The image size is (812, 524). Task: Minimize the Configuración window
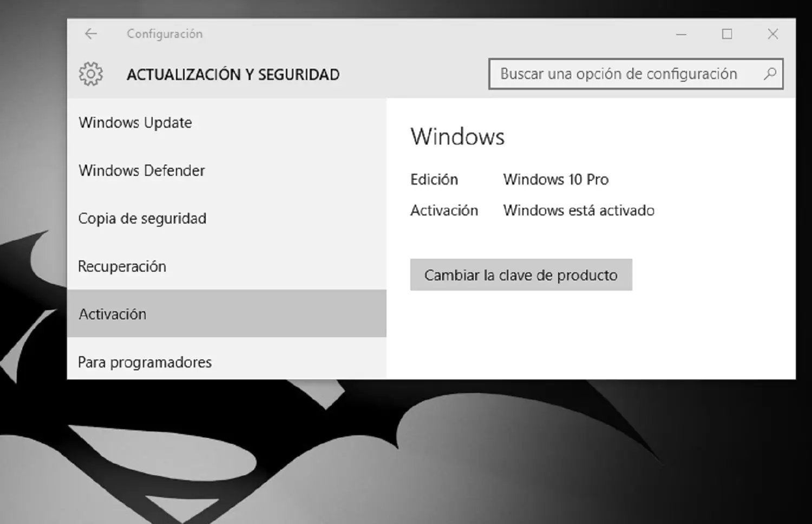pos(682,34)
